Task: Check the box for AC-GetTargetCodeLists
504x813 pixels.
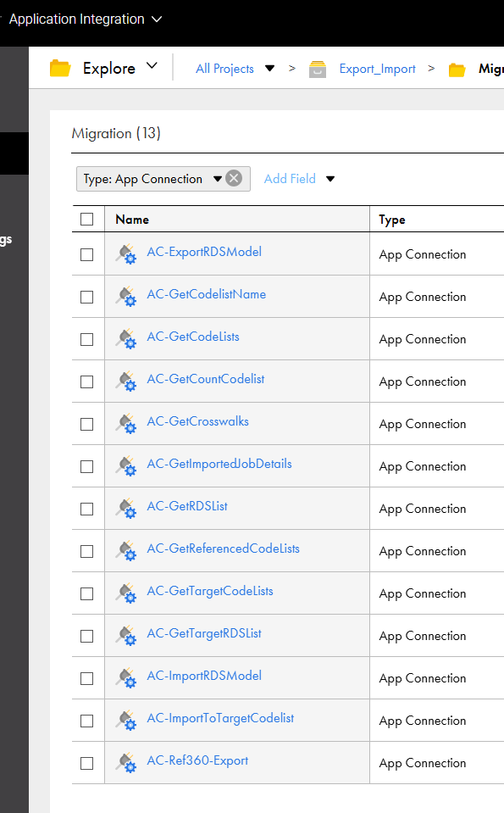Action: point(87,594)
